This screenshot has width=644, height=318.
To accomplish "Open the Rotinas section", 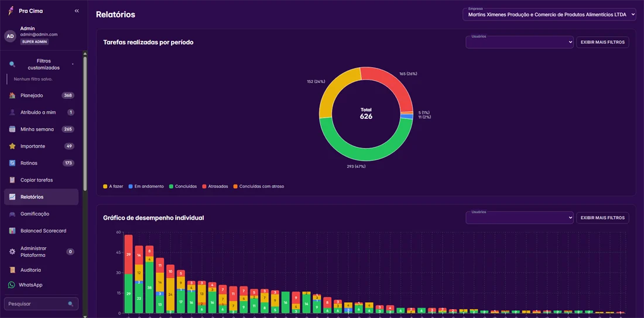I will point(41,163).
